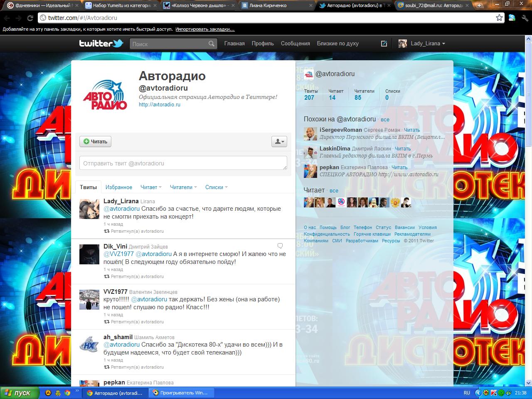
Task: Open Dik_Vini tweet author avatar
Action: coord(89,254)
